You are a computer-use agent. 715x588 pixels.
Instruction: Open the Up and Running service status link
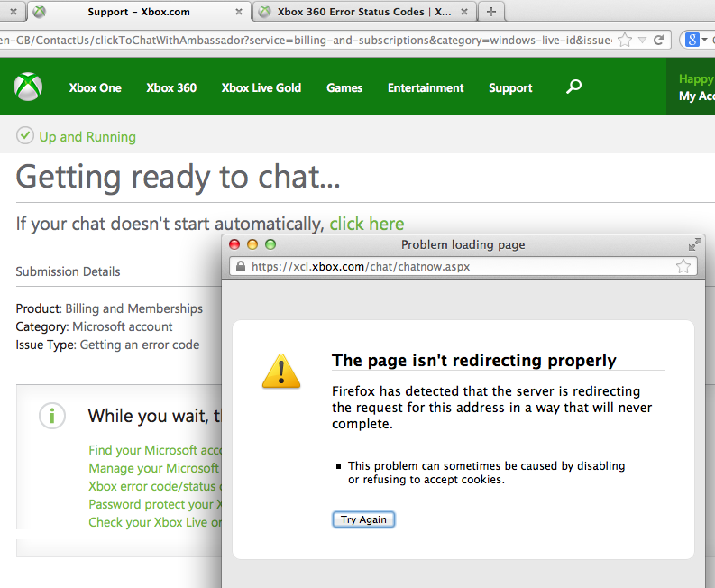pos(87,137)
